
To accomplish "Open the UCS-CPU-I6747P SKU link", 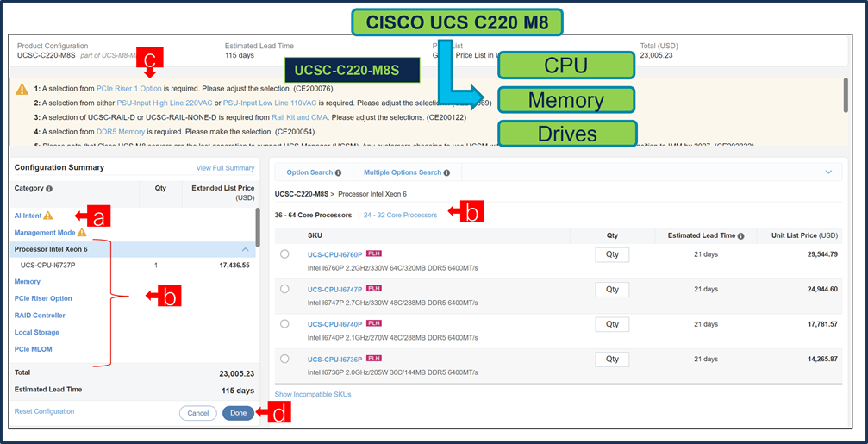I will coord(335,290).
